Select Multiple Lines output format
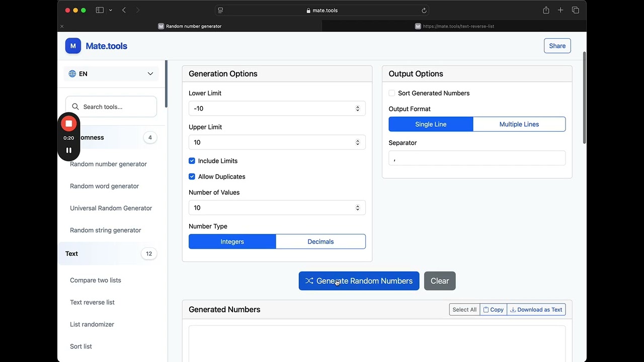644x362 pixels. (x=519, y=124)
